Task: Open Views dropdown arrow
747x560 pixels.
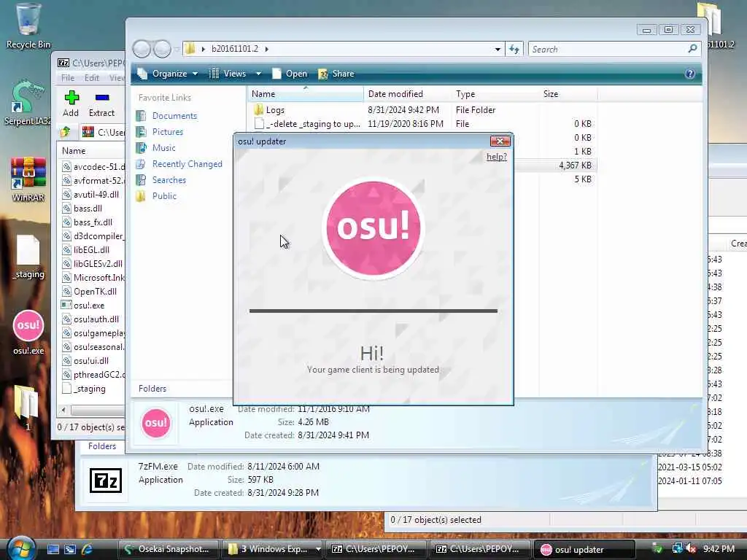Action: (259, 74)
